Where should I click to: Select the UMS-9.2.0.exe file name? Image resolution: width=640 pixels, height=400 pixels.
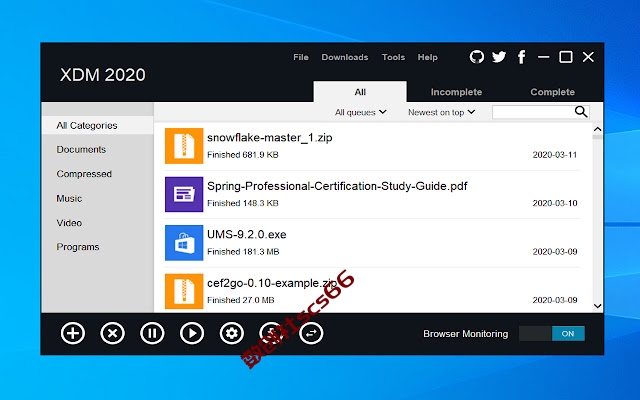(247, 234)
